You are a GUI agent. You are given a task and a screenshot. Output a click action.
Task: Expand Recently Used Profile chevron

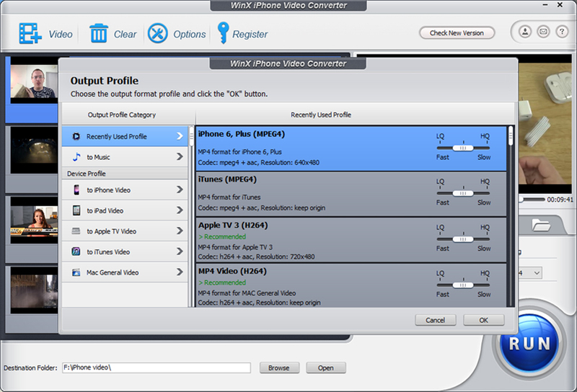(180, 136)
